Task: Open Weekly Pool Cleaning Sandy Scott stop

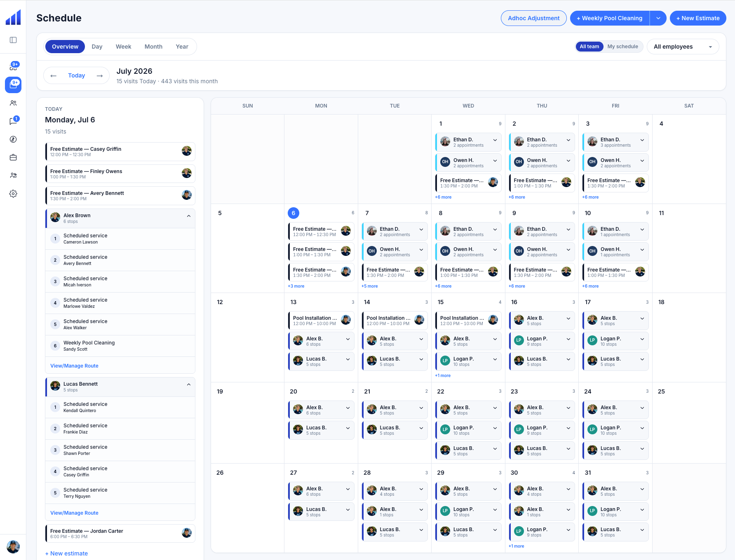Action: 120,346
